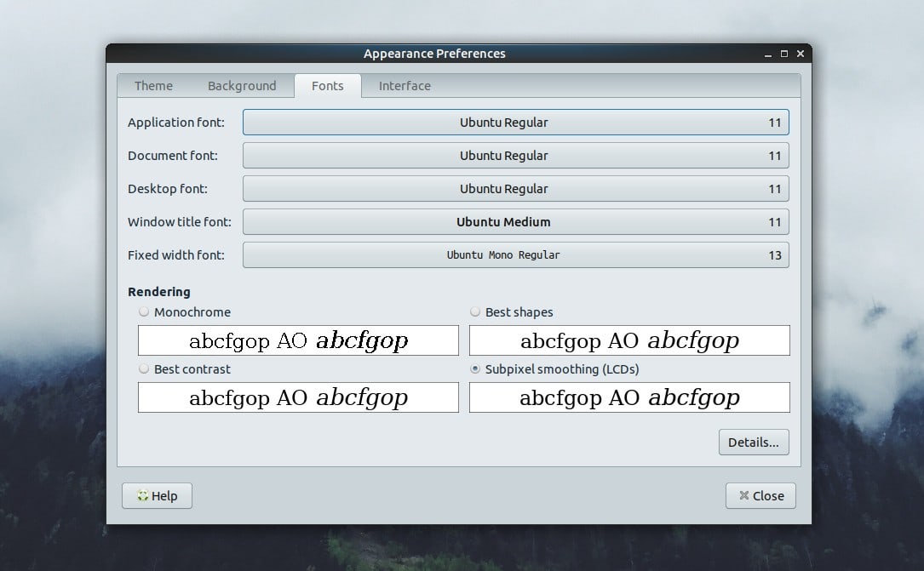Click the Help button
Viewport: 924px width, 571px height.
pos(158,495)
